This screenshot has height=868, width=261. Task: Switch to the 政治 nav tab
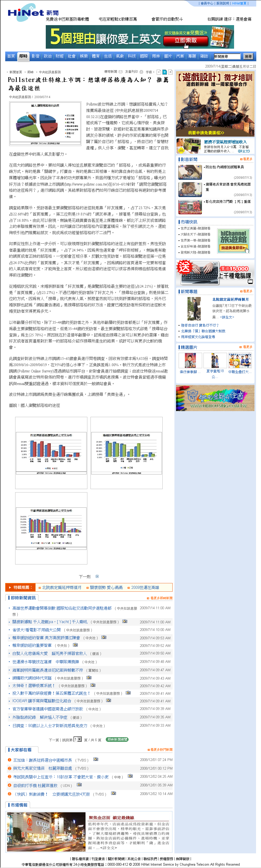coord(48,56)
